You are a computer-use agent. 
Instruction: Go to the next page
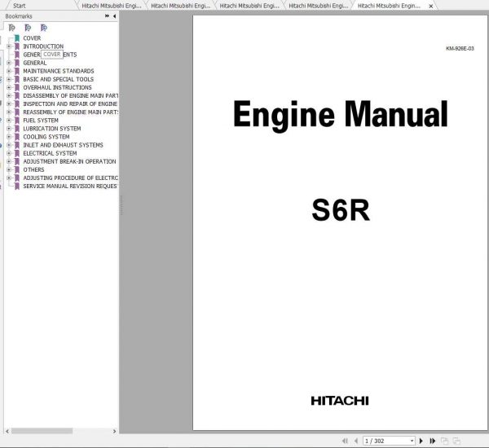coord(421,441)
